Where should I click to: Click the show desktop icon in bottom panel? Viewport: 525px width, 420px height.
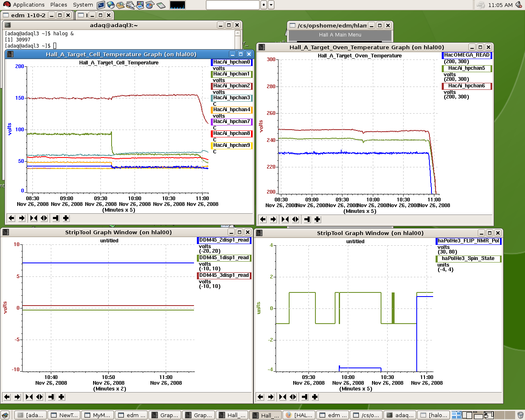click(x=5, y=415)
